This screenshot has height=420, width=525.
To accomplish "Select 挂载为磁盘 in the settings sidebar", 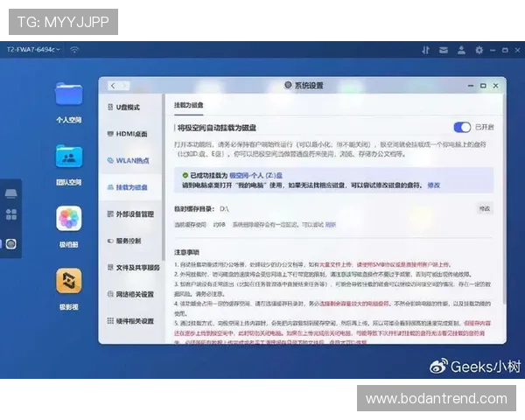I will coord(131,187).
